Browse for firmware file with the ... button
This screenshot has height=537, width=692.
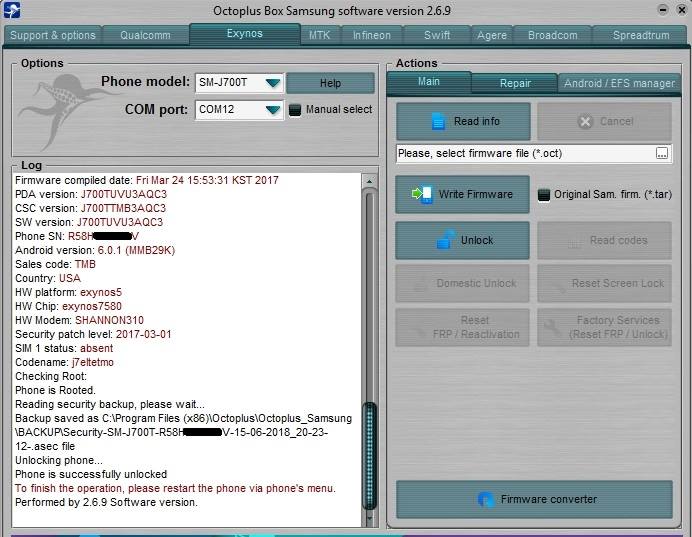tap(662, 154)
